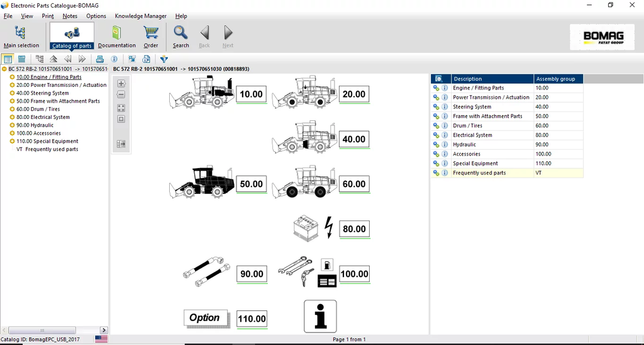Click the zoom out minus button
644x345 pixels.
(121, 95)
